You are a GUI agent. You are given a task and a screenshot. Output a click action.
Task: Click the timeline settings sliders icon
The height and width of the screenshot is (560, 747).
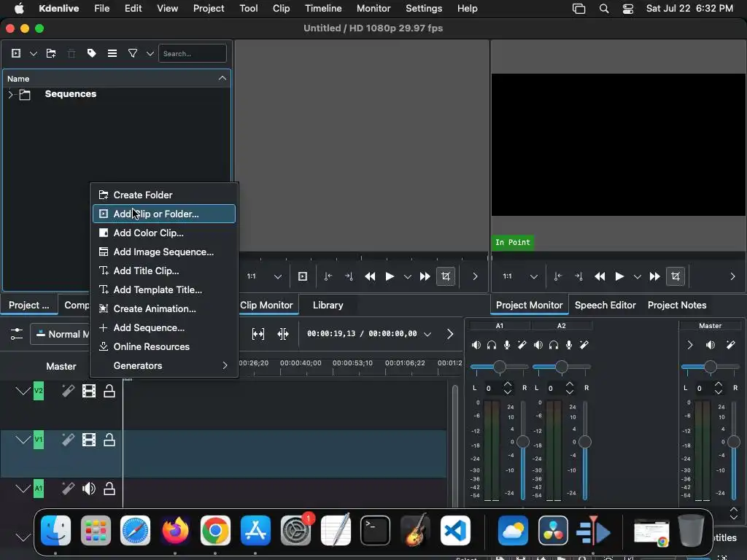[17, 334]
